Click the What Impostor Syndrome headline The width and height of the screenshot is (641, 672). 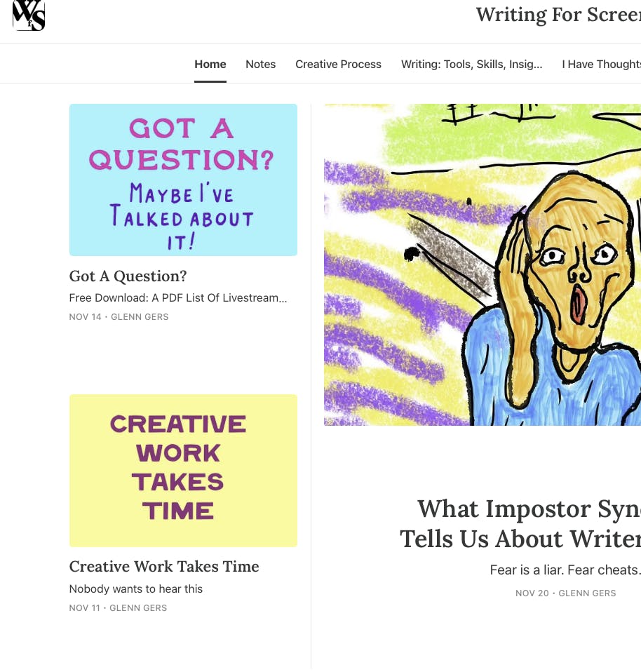click(x=520, y=524)
